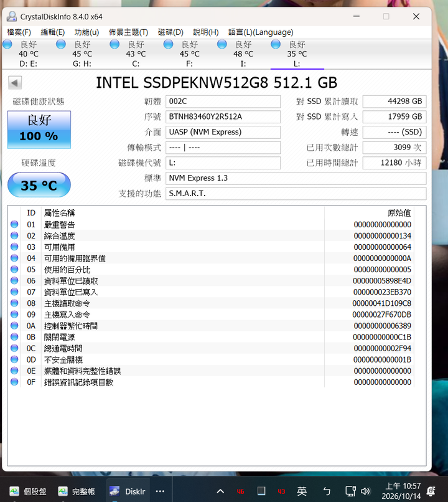This screenshot has width=448, height=502.
Task: Open the 檔案(F) menu
Action: (x=19, y=32)
